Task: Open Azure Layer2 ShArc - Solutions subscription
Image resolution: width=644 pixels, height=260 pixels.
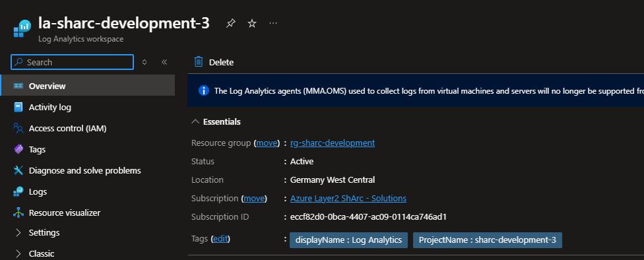Action: click(x=348, y=199)
